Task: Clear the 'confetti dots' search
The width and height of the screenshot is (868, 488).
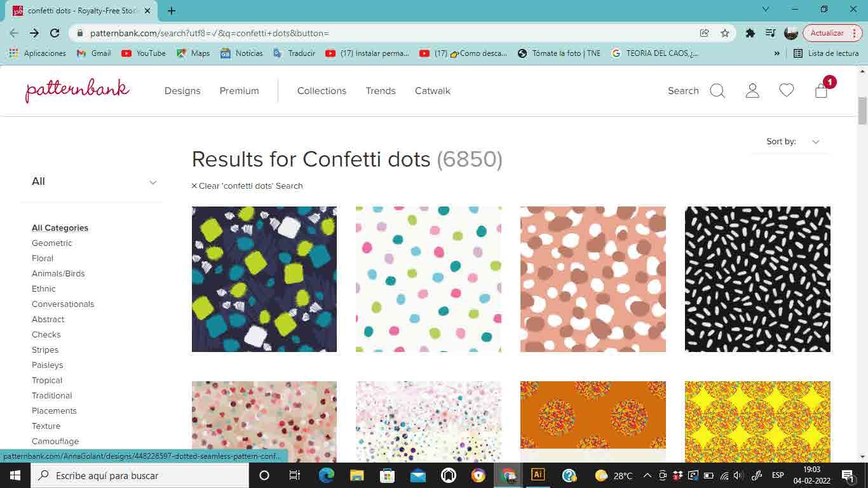Action: pyautogui.click(x=247, y=186)
